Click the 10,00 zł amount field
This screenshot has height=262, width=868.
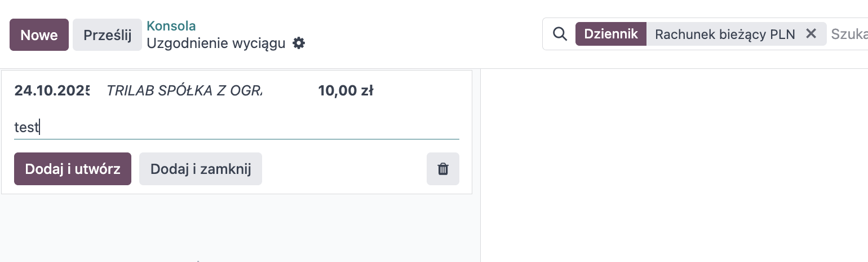[346, 90]
